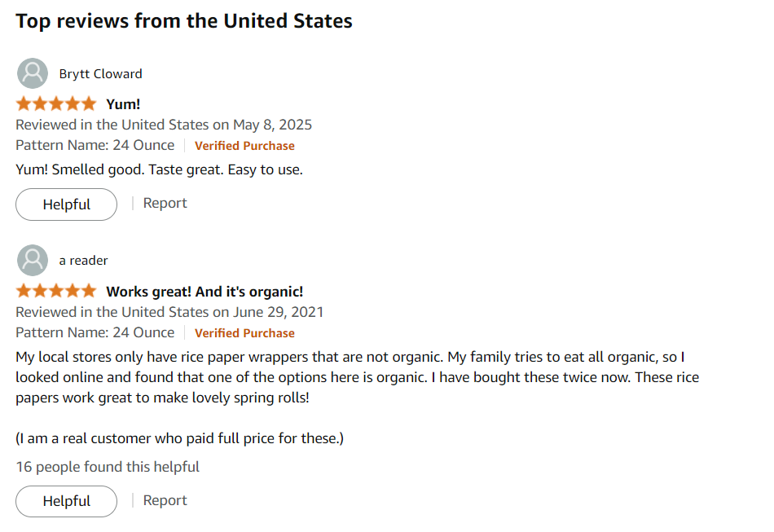The width and height of the screenshot is (774, 532).
Task: Open Brytt Cloward's reviewer profile name
Action: (x=100, y=74)
